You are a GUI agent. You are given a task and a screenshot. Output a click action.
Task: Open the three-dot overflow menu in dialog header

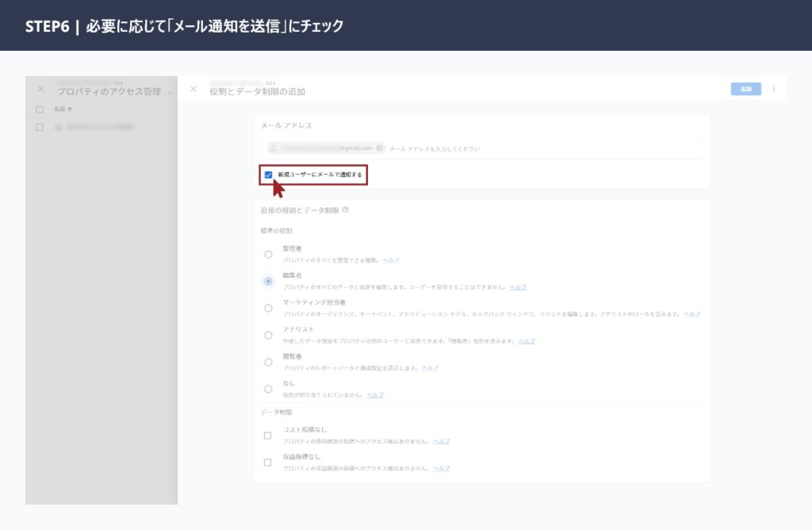tap(774, 89)
